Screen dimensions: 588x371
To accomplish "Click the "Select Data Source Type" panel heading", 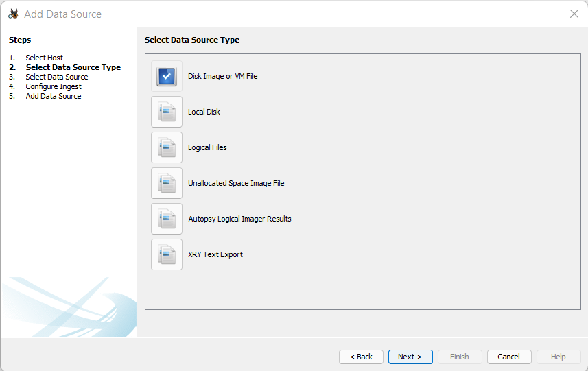I will pos(192,40).
